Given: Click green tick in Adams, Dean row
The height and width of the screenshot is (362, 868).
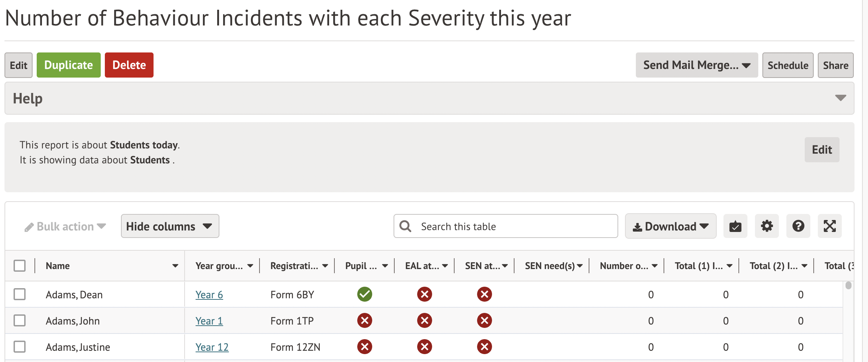Looking at the screenshot, I should point(364,294).
